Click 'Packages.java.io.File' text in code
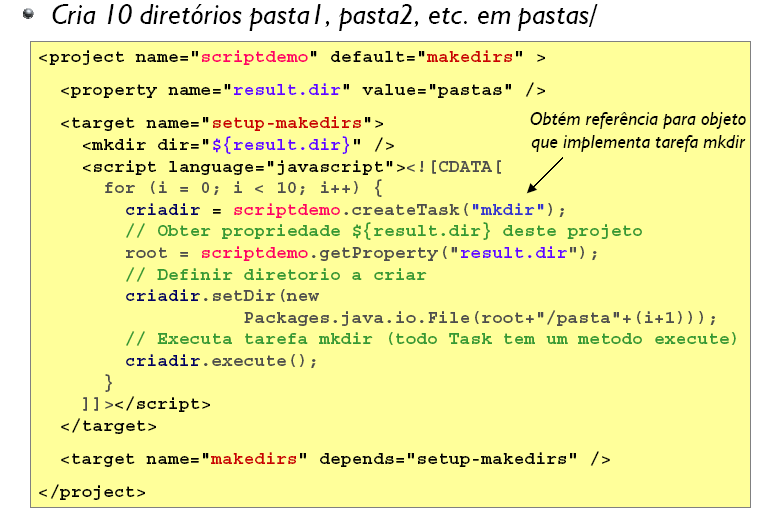Screen dimensions: 757x511 point(356,318)
